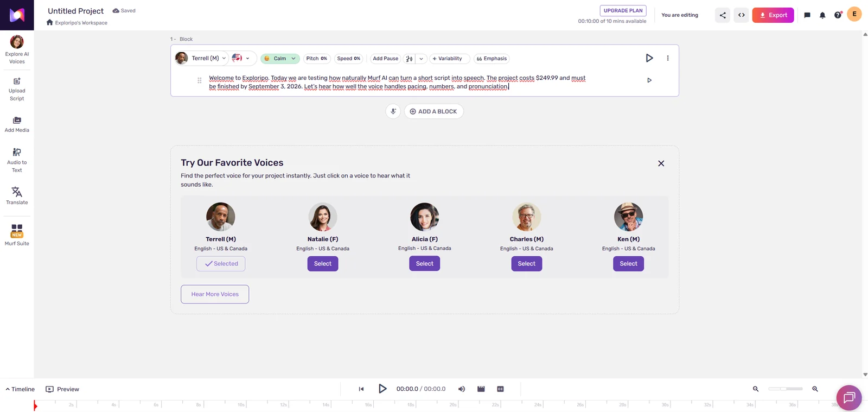Open the help question mark icon
The width and height of the screenshot is (868, 412).
pos(838,15)
